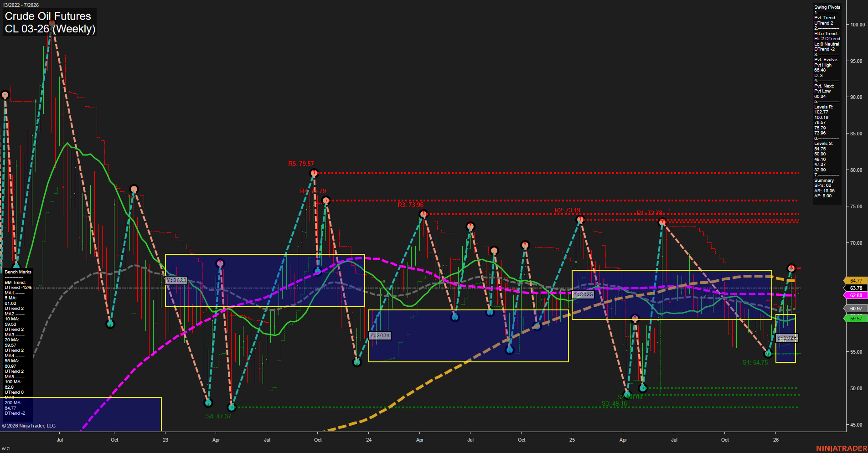
Task: Open the Y:2023 range box label
Action: (x=176, y=280)
